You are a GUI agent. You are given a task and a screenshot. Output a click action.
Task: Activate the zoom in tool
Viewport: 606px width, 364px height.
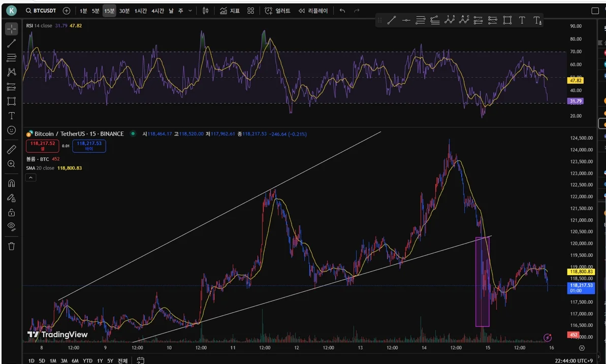click(11, 164)
